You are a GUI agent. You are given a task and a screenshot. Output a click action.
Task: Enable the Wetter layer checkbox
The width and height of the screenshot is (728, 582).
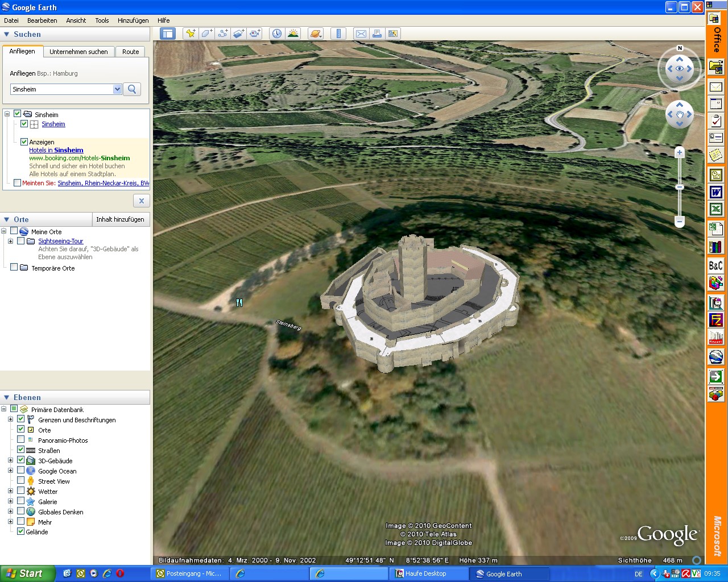click(x=20, y=490)
